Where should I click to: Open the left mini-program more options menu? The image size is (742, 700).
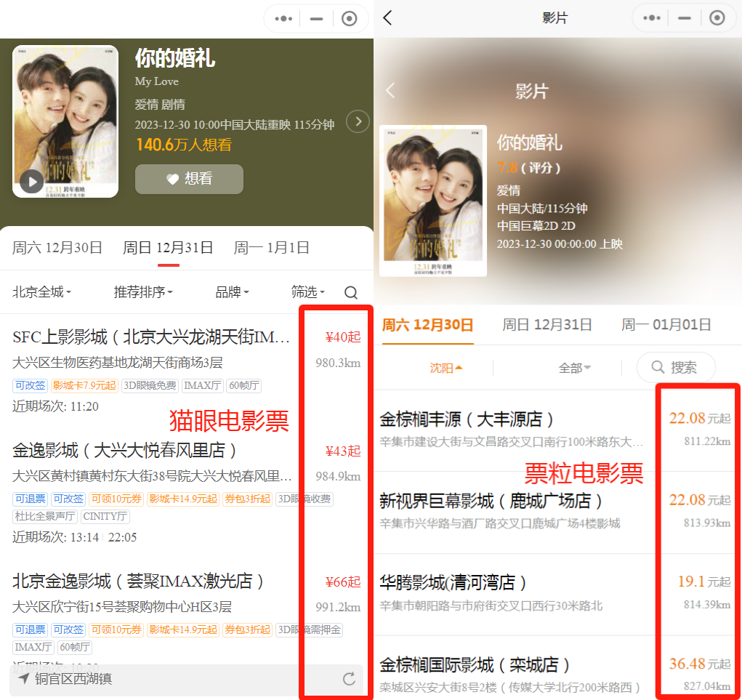pyautogui.click(x=283, y=18)
